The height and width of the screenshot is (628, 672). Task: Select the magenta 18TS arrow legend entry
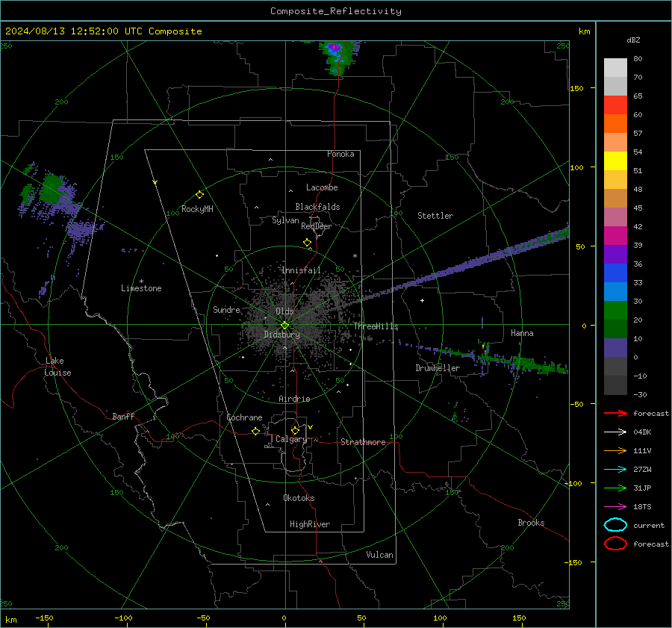[x=615, y=507]
